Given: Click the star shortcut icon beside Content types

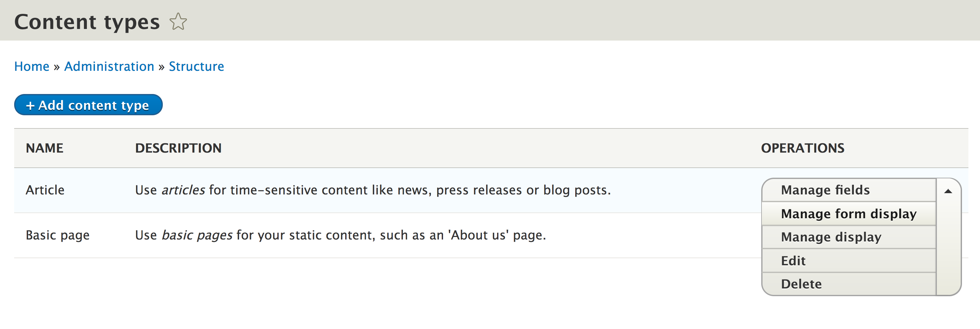Looking at the screenshot, I should pos(178,22).
